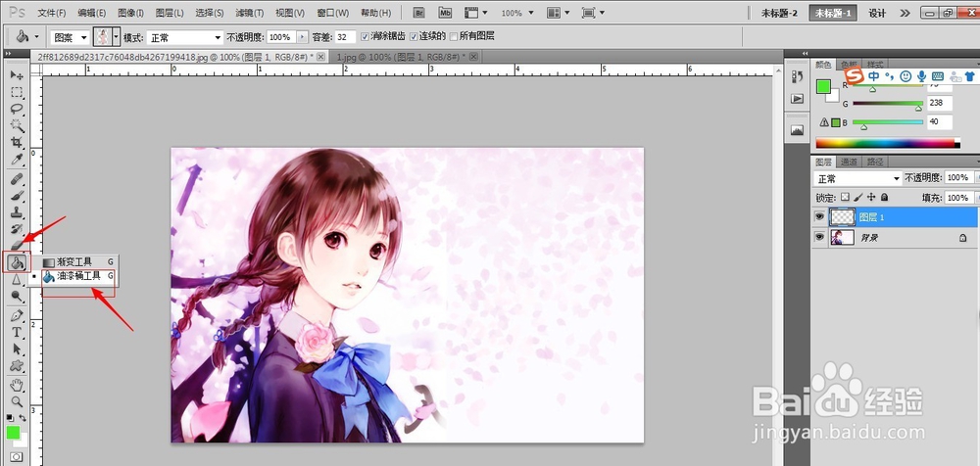Open the 图案 fill source dropdown
The height and width of the screenshot is (466, 980).
[x=70, y=37]
